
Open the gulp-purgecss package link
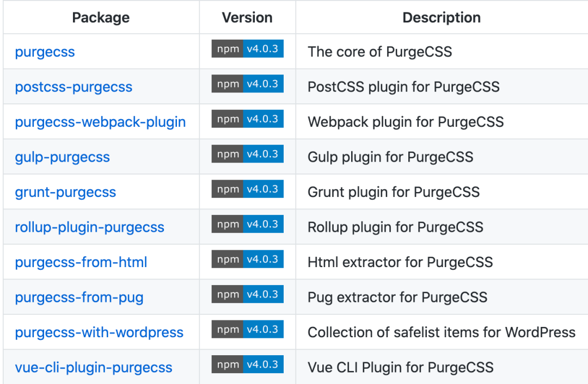point(62,157)
